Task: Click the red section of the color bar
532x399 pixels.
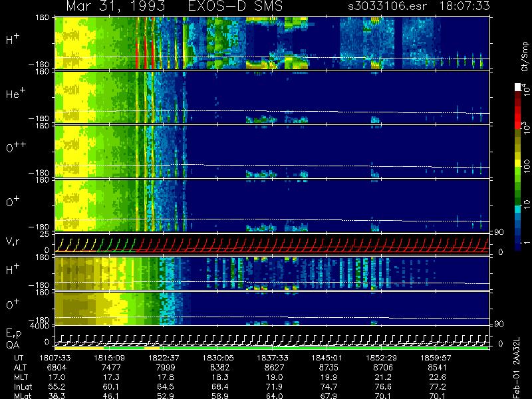Action: coord(518,117)
